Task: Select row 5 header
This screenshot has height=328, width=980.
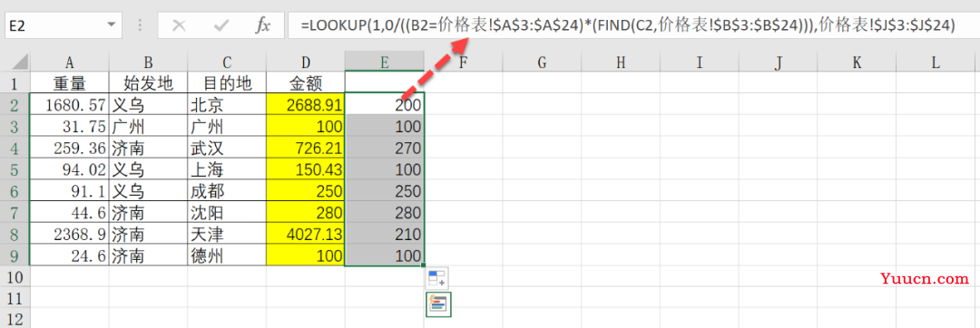Action: [x=15, y=169]
